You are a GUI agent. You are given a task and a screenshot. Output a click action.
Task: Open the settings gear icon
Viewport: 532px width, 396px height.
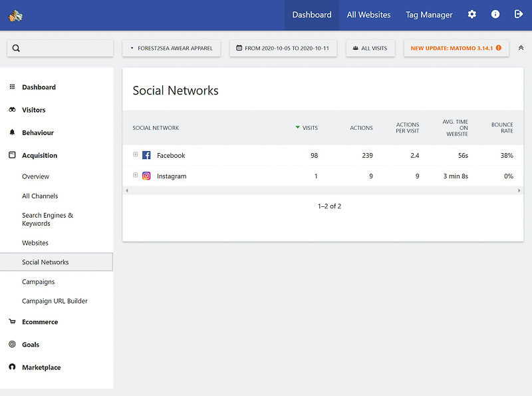[471, 15]
